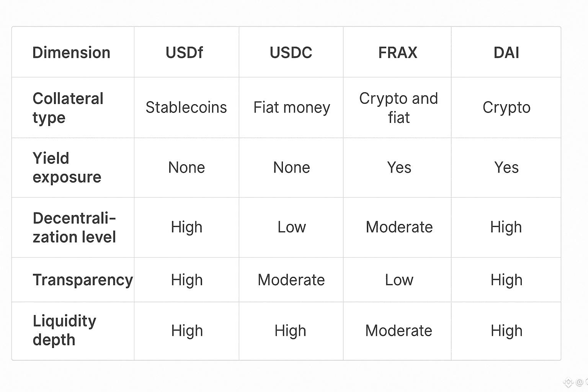Click the USDf column header
Viewport: 588px width, 392px height.
(184, 52)
